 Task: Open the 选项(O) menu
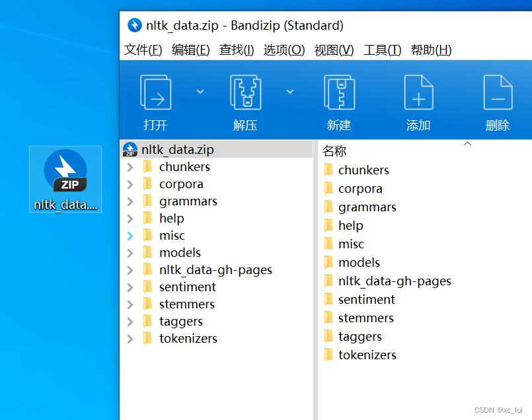pos(284,50)
